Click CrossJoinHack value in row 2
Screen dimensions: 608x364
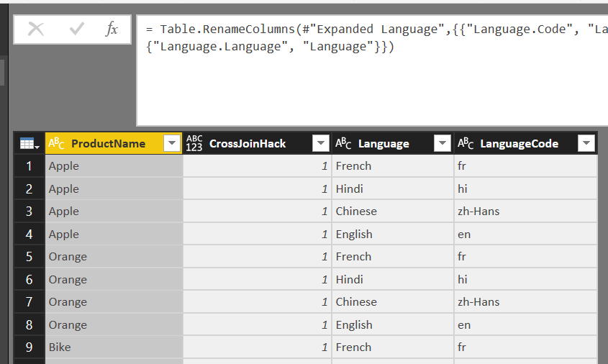pos(257,188)
